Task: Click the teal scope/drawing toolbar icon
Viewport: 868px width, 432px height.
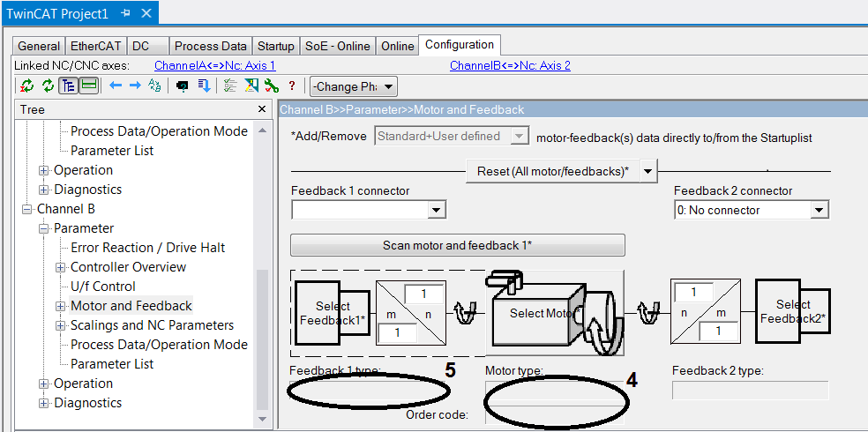Action: point(251,86)
